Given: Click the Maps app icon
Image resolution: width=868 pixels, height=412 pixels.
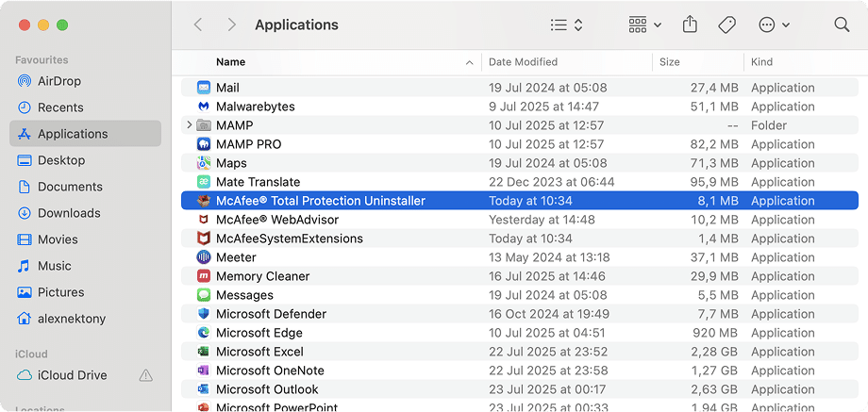Looking at the screenshot, I should click(204, 163).
